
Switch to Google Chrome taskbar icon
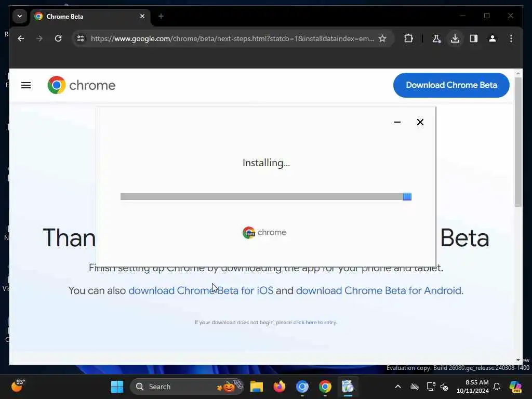[325, 387]
